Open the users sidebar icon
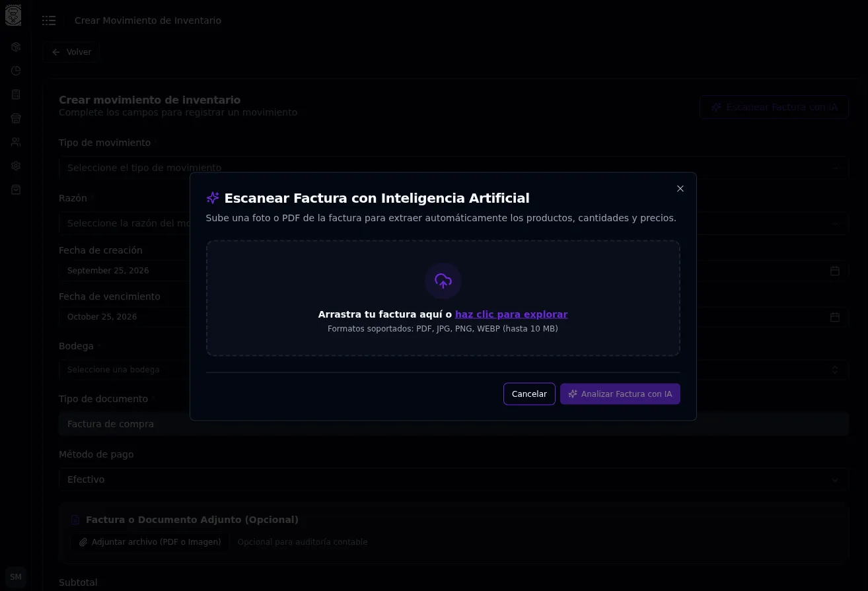The width and height of the screenshot is (868, 591). [x=16, y=142]
